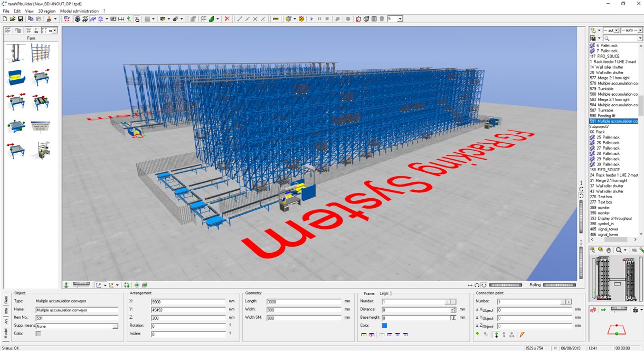Image resolution: width=644 pixels, height=351 pixels.
Task: Open the grid options dropdown arrow
Action: pyautogui.click(x=154, y=19)
